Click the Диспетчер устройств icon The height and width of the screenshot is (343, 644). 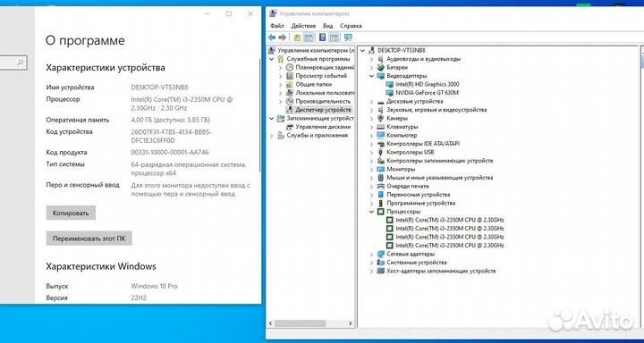(x=290, y=110)
